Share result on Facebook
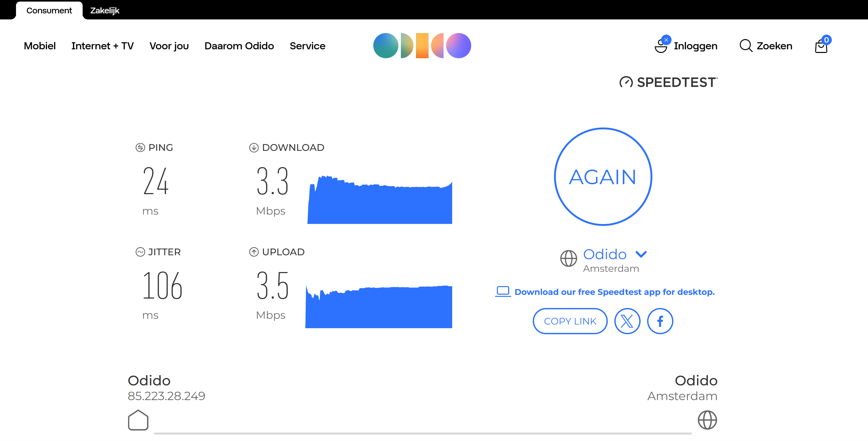The image size is (868, 441). [x=660, y=321]
